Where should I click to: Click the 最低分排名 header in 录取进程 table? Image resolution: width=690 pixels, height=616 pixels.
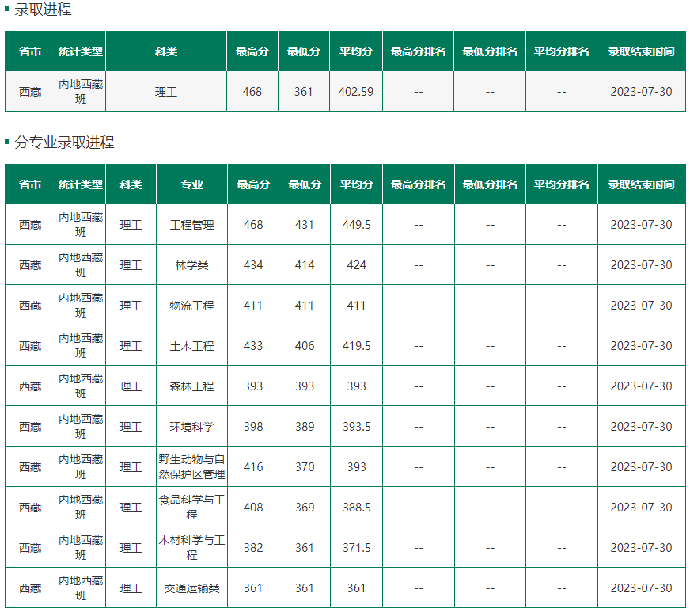[x=490, y=51]
